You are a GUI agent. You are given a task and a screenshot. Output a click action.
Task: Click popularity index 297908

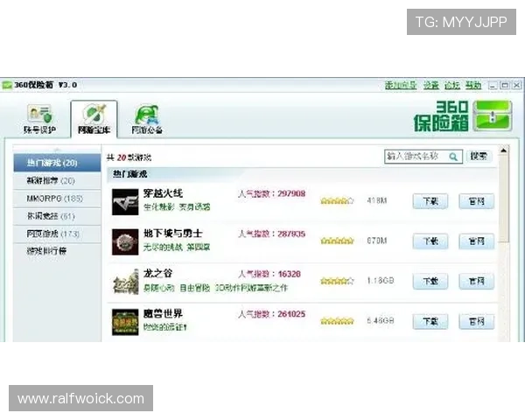click(291, 193)
